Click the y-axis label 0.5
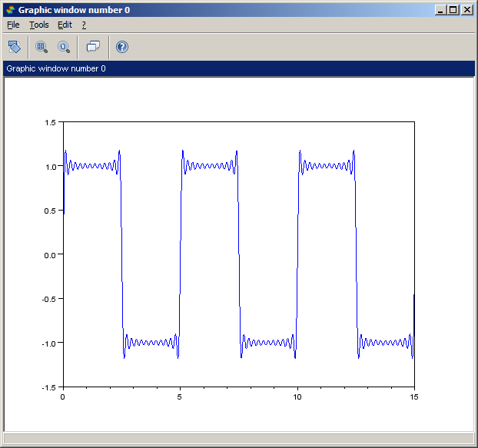This screenshot has height=448, width=478. click(x=50, y=211)
